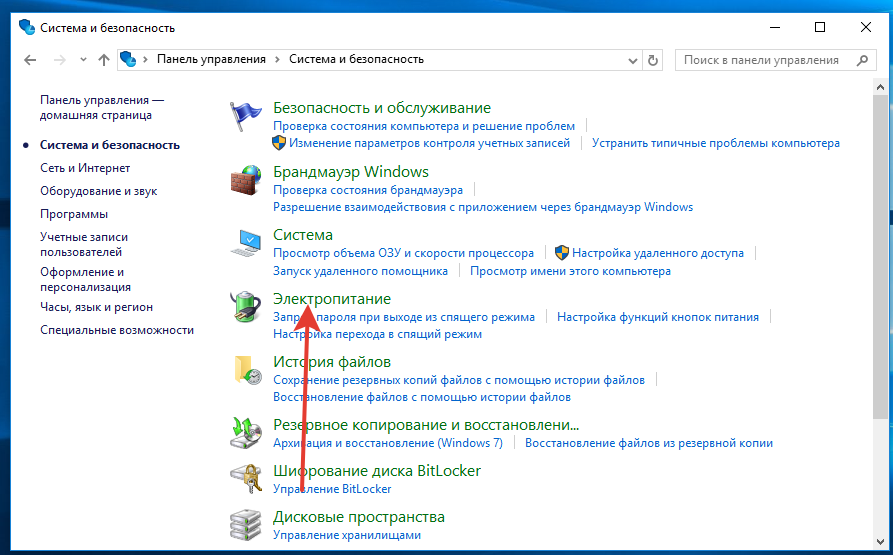The width and height of the screenshot is (893, 555).
Task: Click Панель управления breadcrumb
Action: click(211, 59)
